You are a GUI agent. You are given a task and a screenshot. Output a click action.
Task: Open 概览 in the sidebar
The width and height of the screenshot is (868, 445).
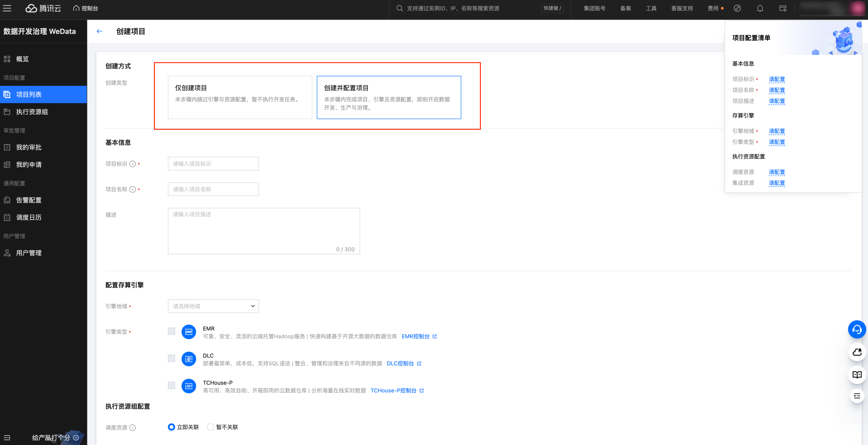pyautogui.click(x=44, y=59)
